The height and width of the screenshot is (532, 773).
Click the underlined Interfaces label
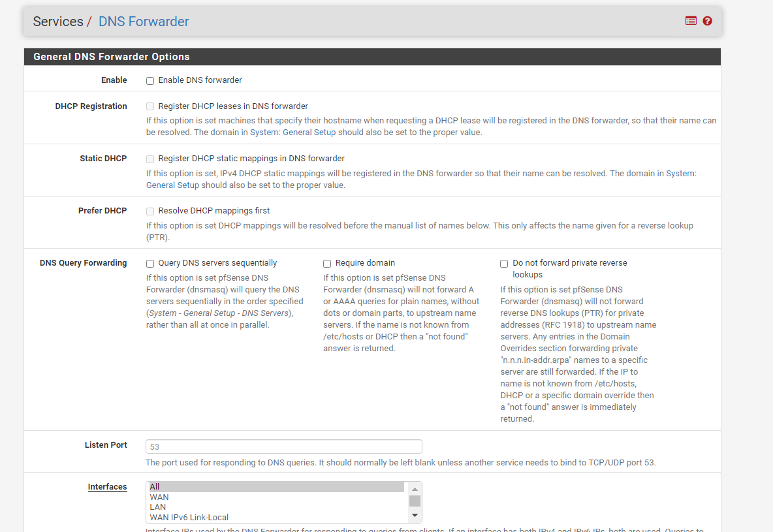tap(107, 487)
